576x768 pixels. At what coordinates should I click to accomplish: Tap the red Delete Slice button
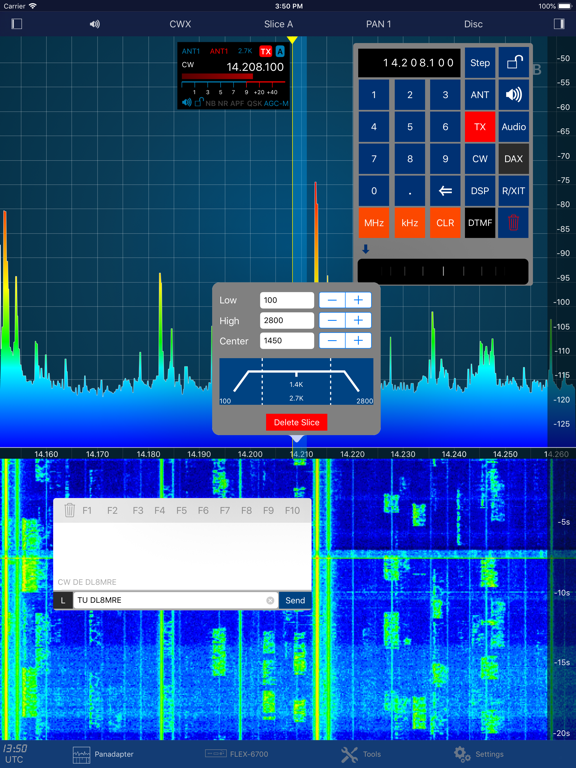click(x=296, y=422)
